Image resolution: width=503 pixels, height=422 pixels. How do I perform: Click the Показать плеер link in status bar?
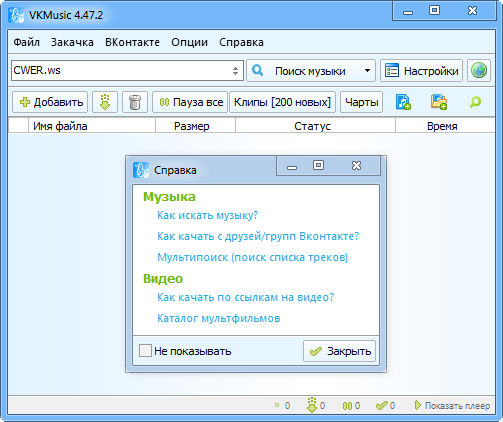pos(452,406)
